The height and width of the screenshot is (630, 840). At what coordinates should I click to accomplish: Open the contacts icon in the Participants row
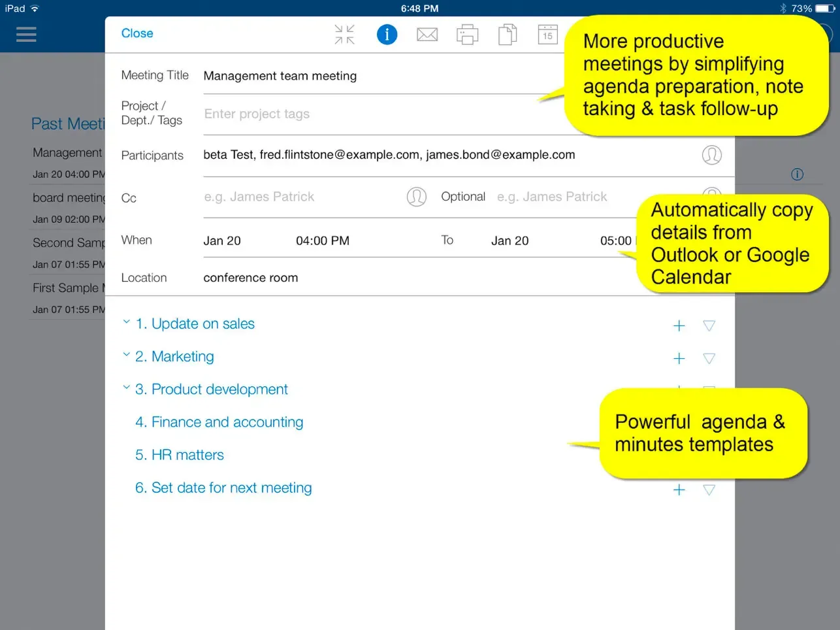click(x=712, y=155)
